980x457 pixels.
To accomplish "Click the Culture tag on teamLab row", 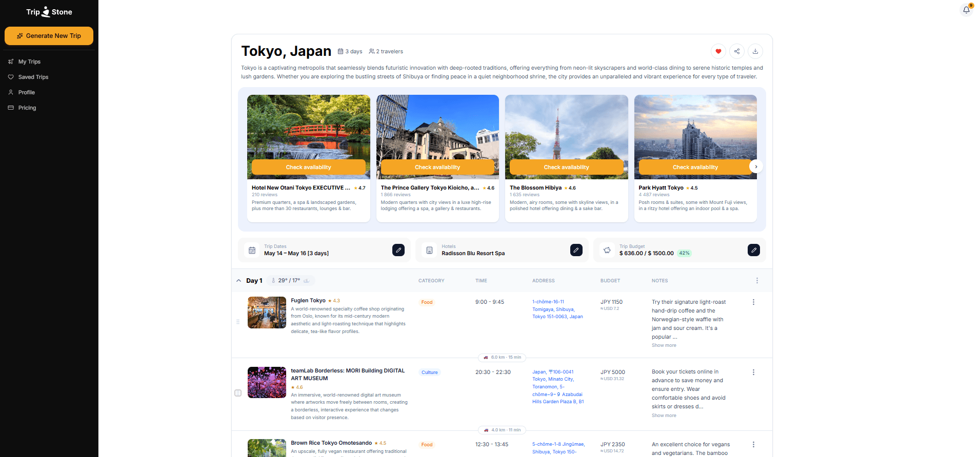I will click(x=430, y=372).
